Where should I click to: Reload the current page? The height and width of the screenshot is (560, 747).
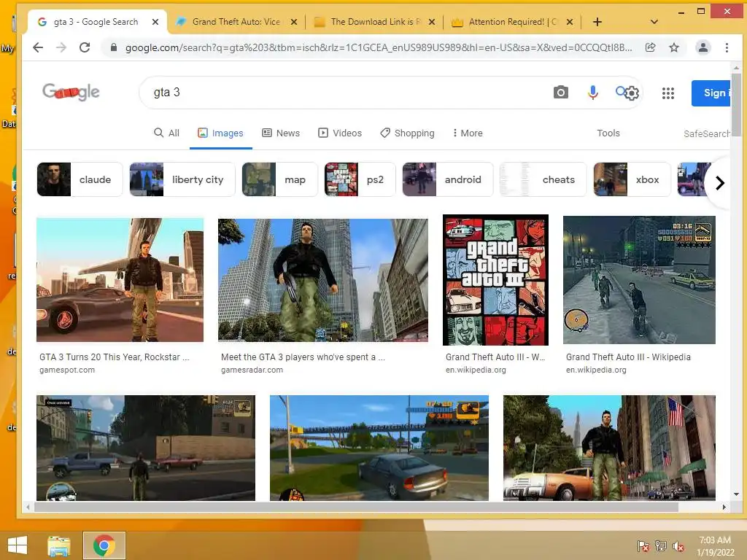point(85,47)
